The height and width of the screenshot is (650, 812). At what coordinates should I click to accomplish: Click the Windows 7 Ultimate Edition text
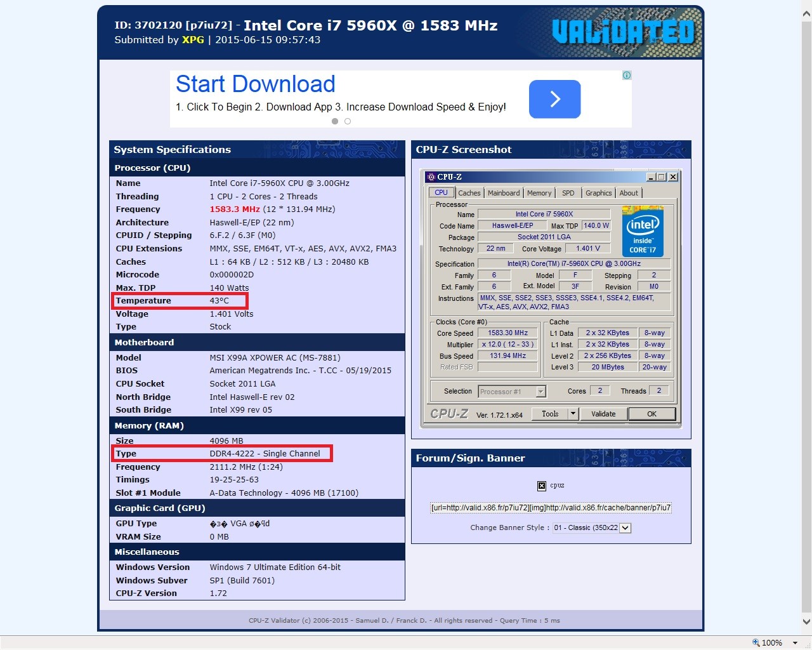(x=275, y=567)
